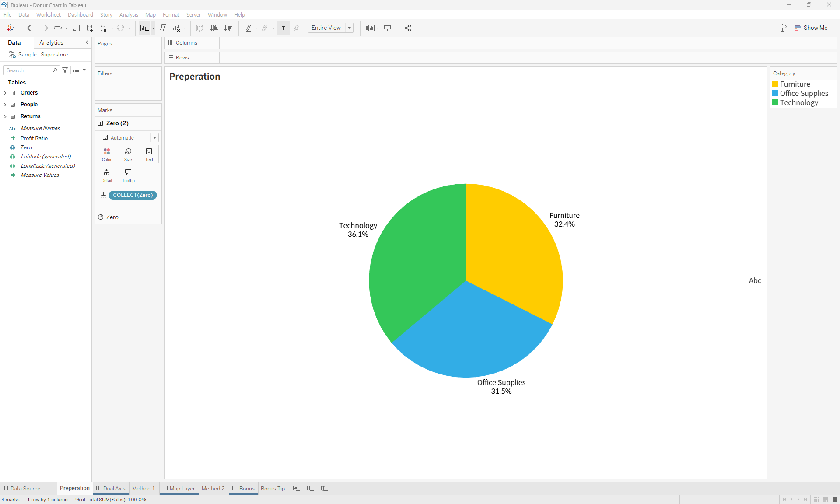Click the Highlight pen icon
This screenshot has width=840, height=504.
click(248, 28)
